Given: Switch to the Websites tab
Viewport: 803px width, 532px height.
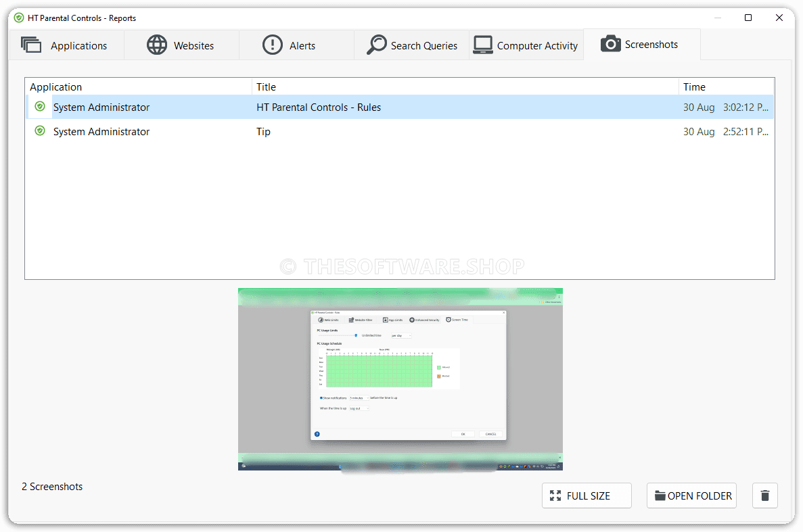Looking at the screenshot, I should [181, 45].
